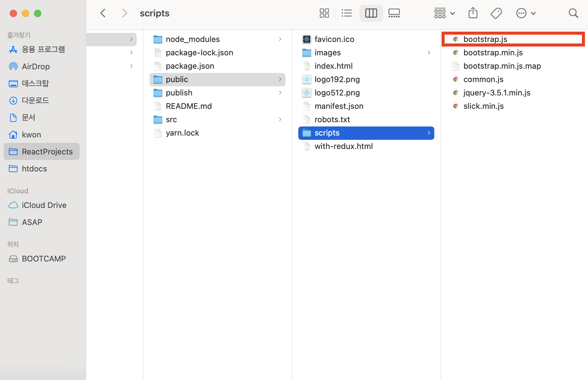Select iCloud Drive in sidebar
Viewport: 588px width, 380px height.
[44, 205]
